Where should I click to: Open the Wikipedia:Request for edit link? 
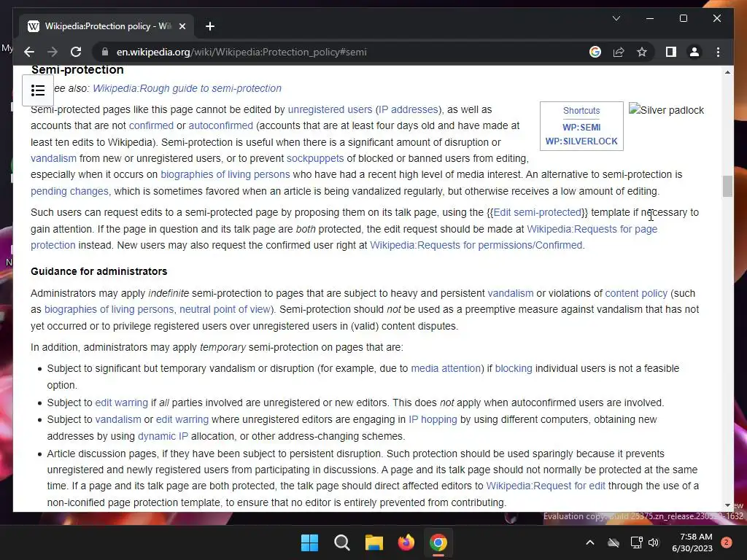[546, 486]
